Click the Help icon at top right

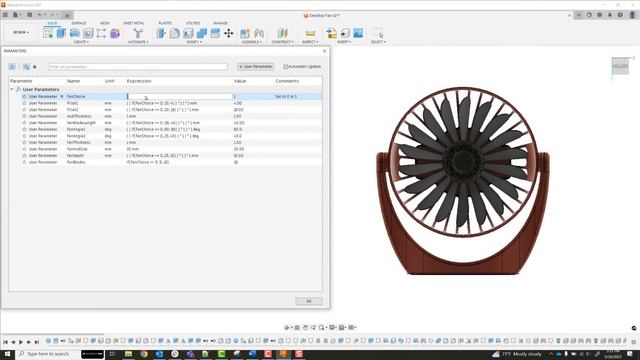point(620,15)
